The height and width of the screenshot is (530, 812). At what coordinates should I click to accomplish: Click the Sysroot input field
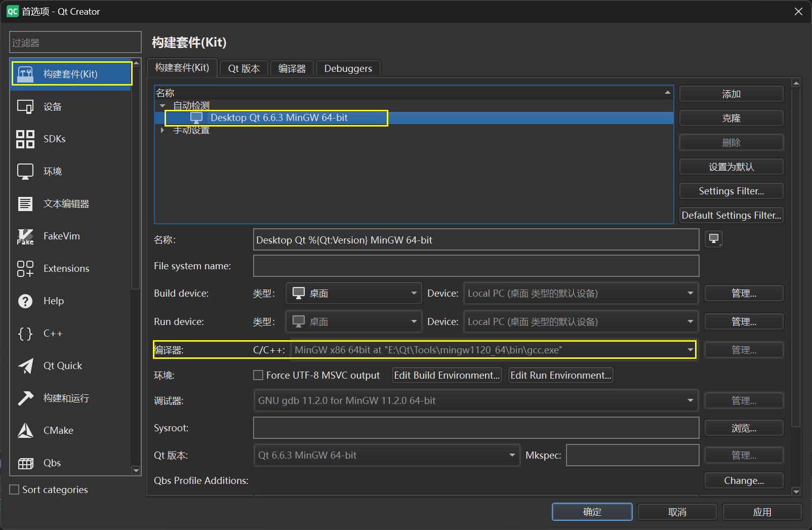476,428
